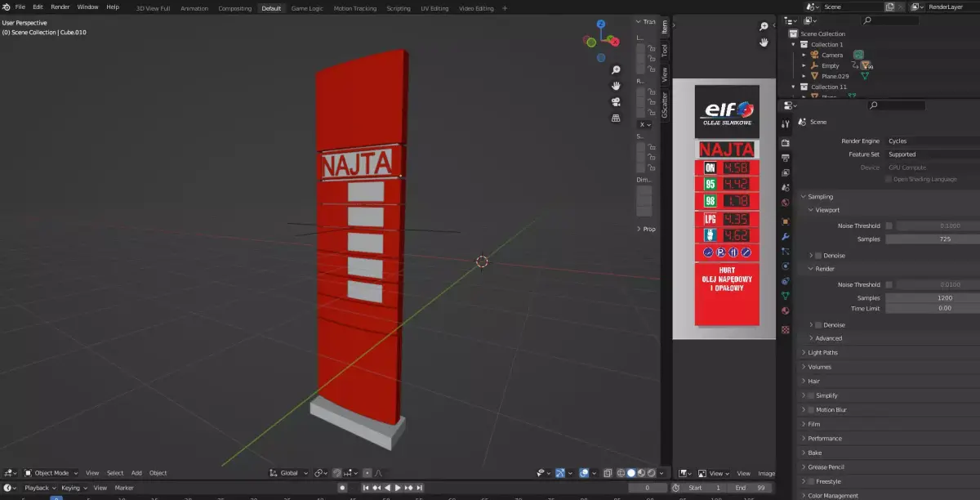Expand the Camera item in outliner
980x500 pixels.
(x=804, y=55)
